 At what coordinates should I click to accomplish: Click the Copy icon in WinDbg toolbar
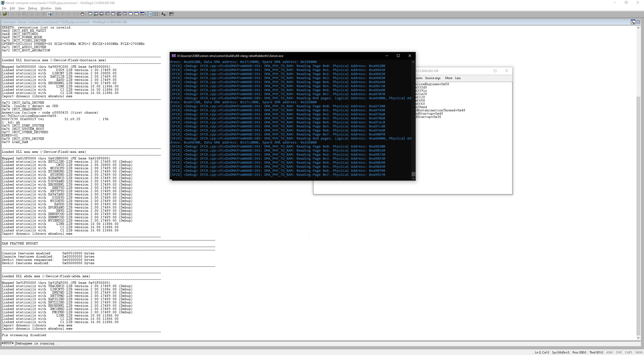point(18,14)
